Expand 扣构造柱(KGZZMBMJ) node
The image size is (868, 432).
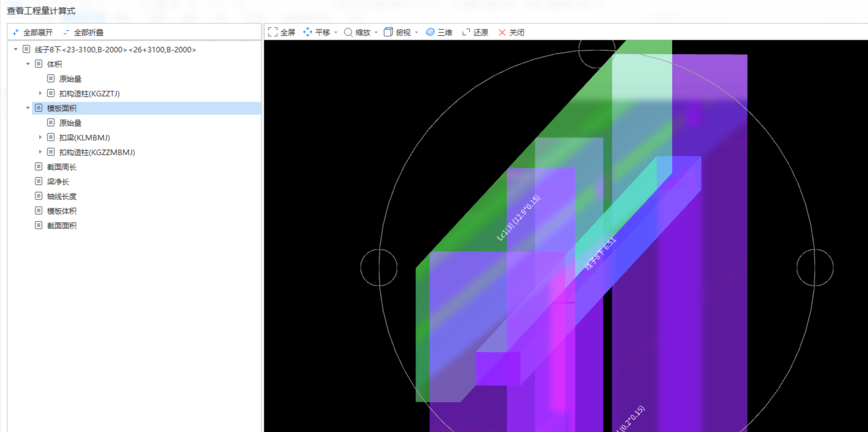[40, 152]
